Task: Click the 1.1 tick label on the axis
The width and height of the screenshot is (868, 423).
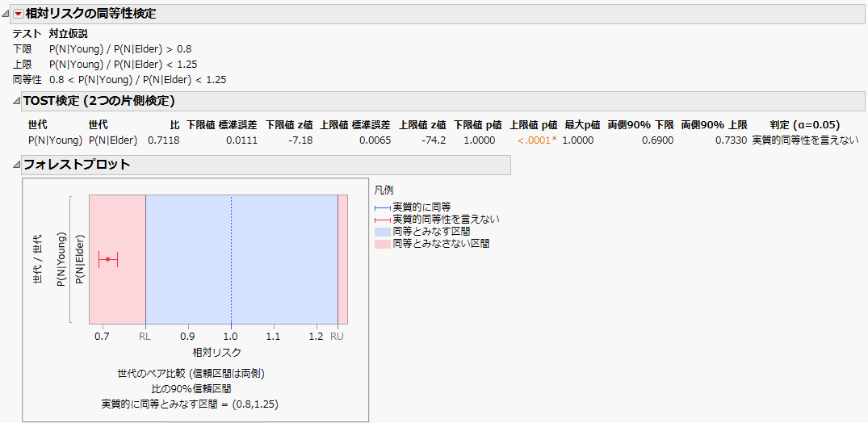Action: pos(274,336)
